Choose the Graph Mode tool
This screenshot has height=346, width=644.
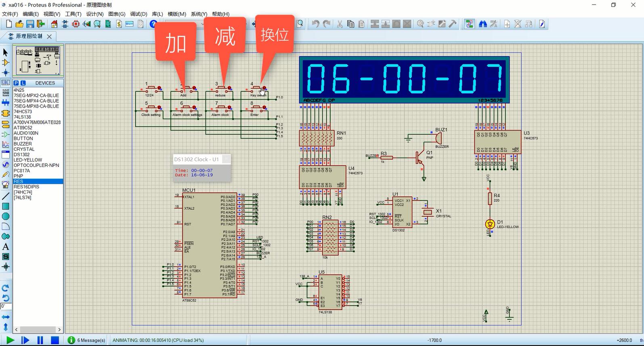(6, 144)
